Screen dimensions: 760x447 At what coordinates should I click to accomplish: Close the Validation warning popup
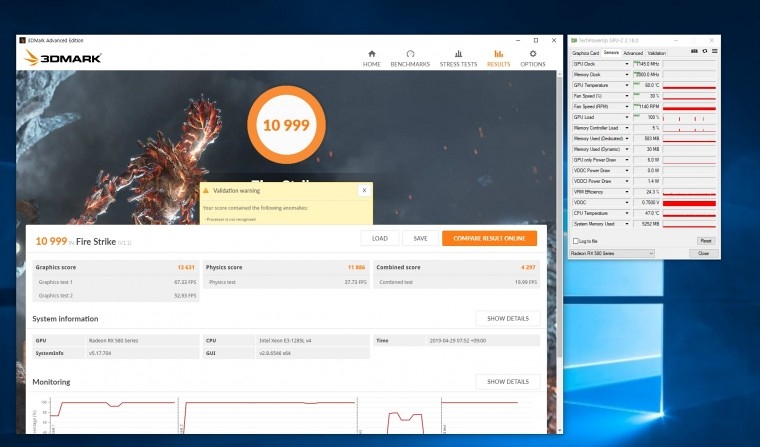click(364, 191)
